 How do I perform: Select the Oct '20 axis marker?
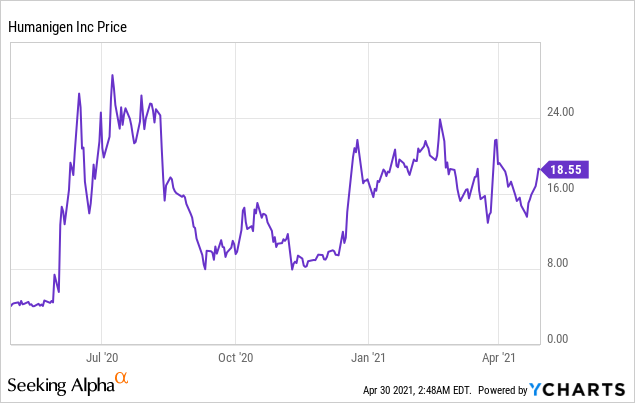click(x=236, y=356)
